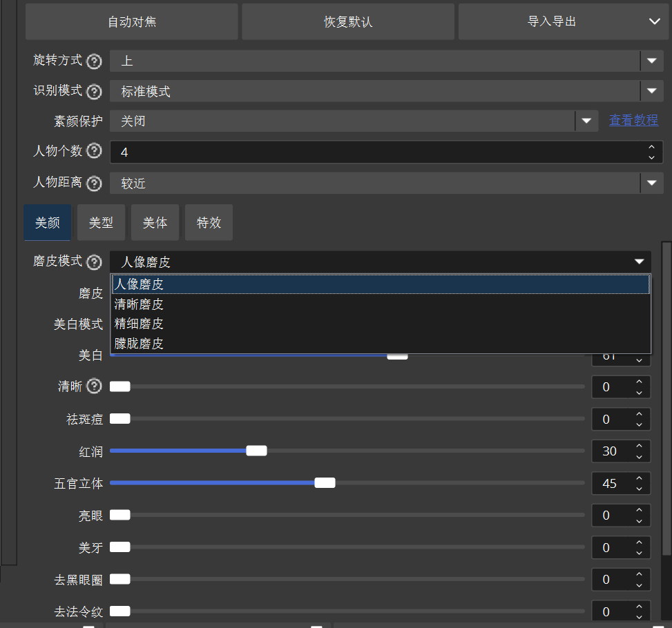672x628 pixels.
Task: Pick 精细磨皮 in dropdown list
Action: [139, 324]
